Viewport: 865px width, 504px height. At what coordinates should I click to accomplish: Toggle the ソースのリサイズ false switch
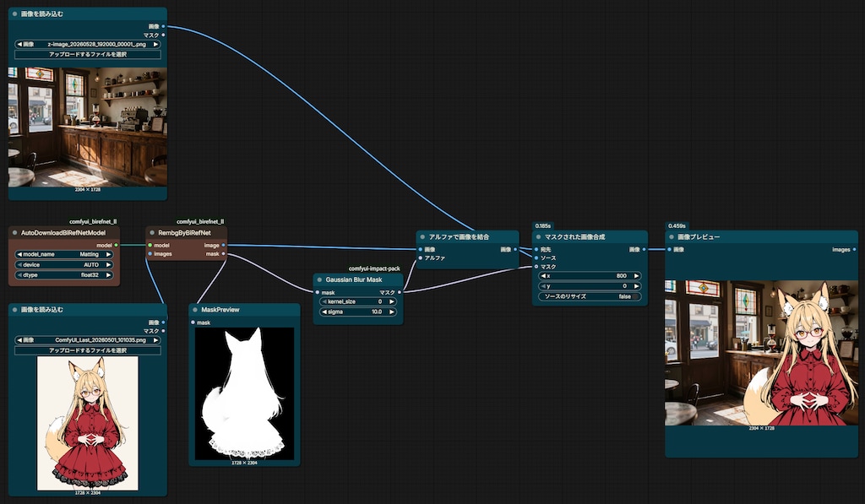(x=590, y=296)
